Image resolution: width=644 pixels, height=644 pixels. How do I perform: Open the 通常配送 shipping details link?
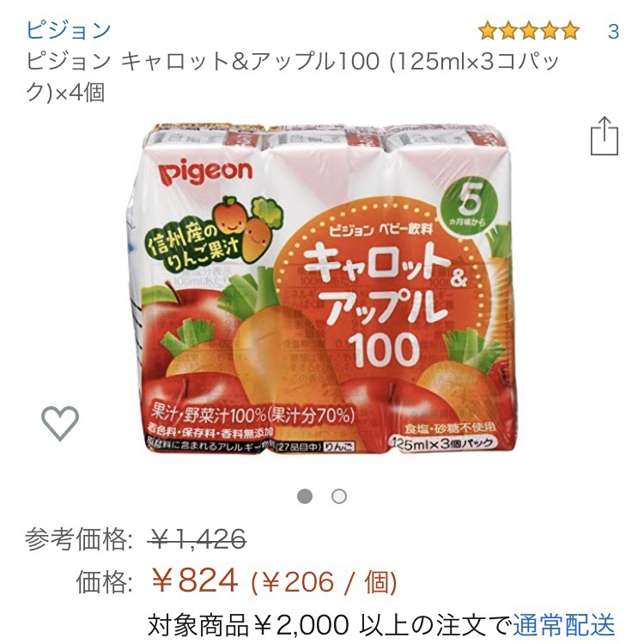coord(563,625)
